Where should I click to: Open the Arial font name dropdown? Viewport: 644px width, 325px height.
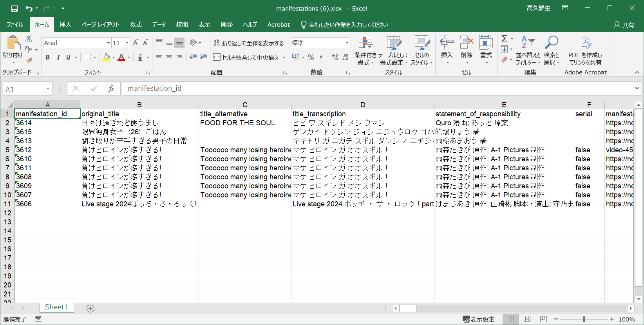pyautogui.click(x=109, y=43)
